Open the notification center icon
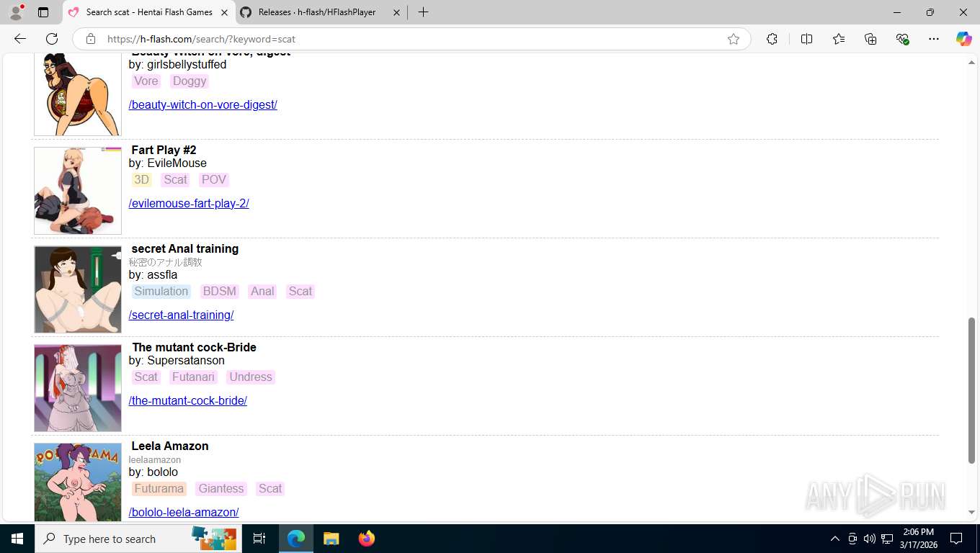 click(x=956, y=539)
